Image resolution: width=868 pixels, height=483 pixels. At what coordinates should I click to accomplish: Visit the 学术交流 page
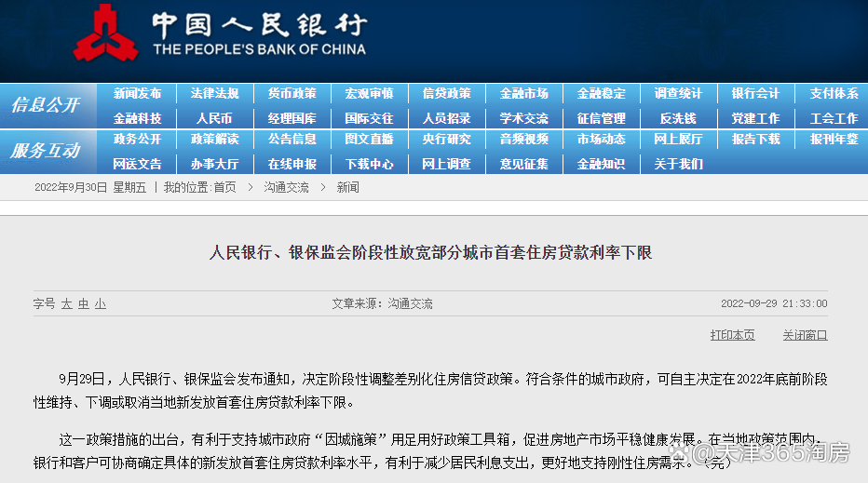(x=524, y=118)
